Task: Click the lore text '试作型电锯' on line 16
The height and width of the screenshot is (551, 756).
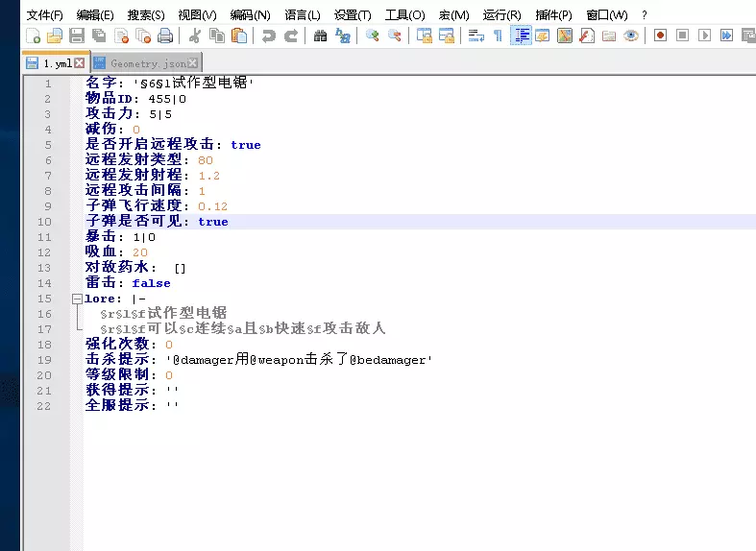Action: click(x=187, y=313)
